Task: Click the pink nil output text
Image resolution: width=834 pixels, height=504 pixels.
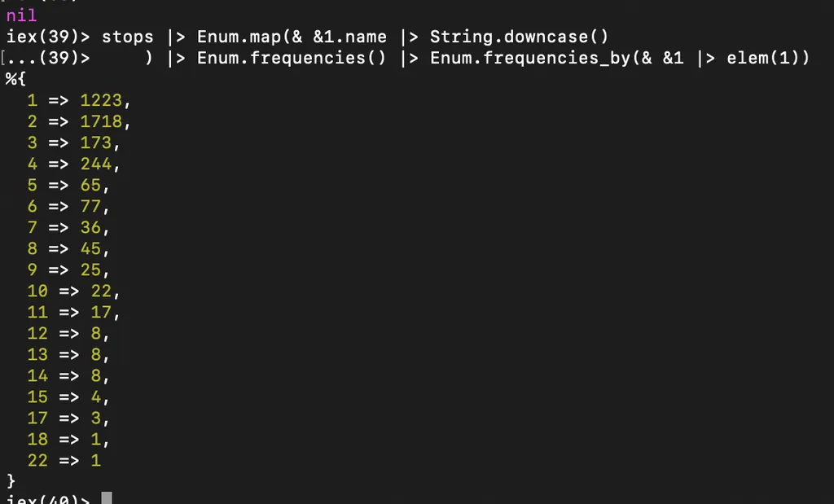Action: (21, 15)
